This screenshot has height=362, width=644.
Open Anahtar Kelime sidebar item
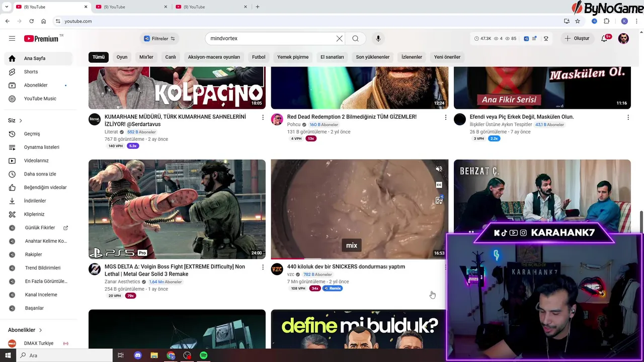[x=38, y=241]
